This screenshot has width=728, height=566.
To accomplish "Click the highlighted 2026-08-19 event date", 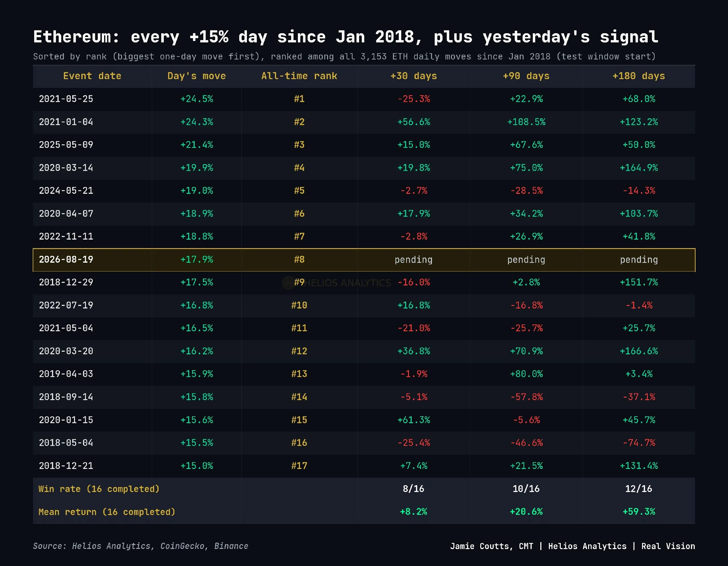I will tap(66, 260).
